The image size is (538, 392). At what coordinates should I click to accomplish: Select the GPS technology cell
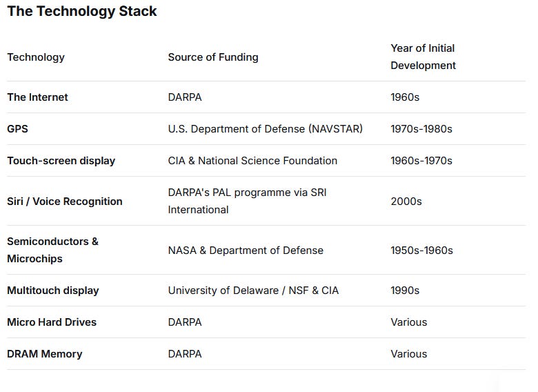17,129
